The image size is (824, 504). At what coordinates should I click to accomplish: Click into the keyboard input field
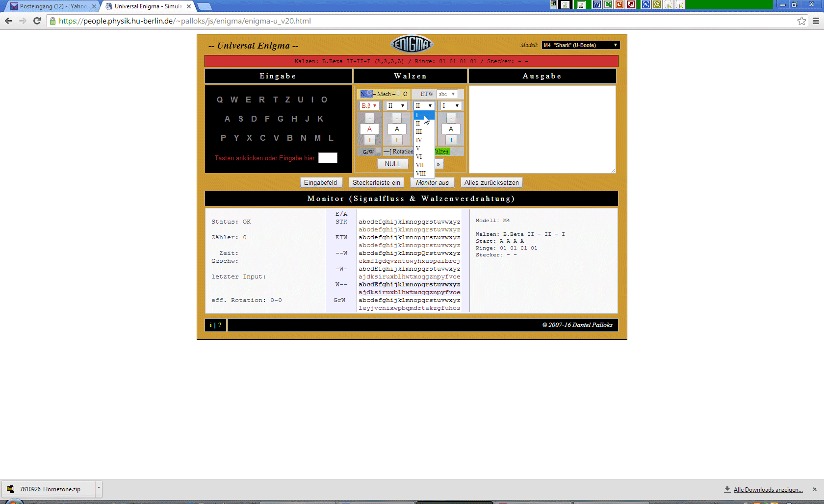pos(328,158)
